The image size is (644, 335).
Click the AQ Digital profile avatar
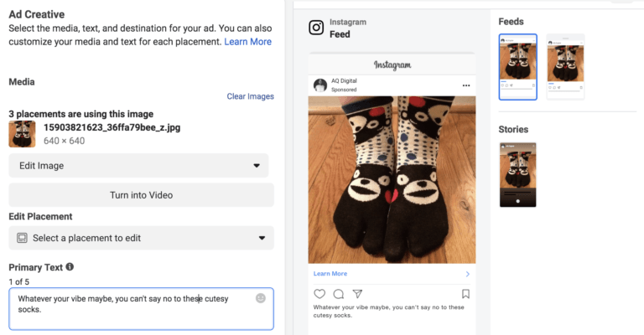(320, 85)
